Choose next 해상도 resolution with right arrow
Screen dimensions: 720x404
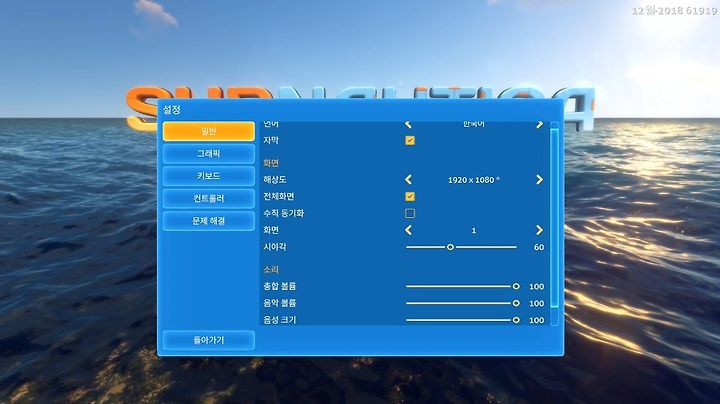pyautogui.click(x=540, y=180)
